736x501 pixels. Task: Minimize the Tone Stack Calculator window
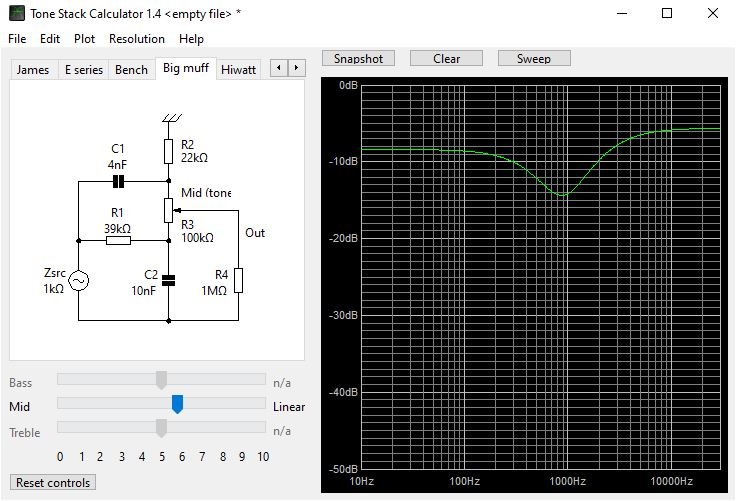pos(622,13)
